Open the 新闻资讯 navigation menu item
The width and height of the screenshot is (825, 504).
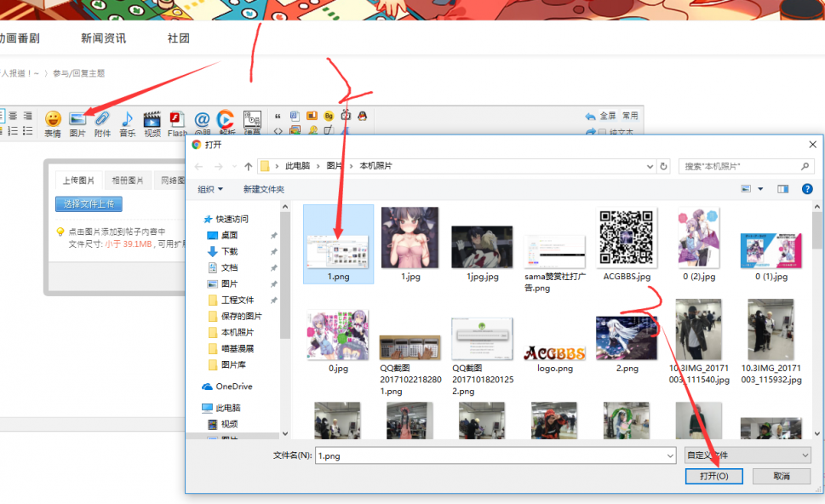(x=103, y=38)
